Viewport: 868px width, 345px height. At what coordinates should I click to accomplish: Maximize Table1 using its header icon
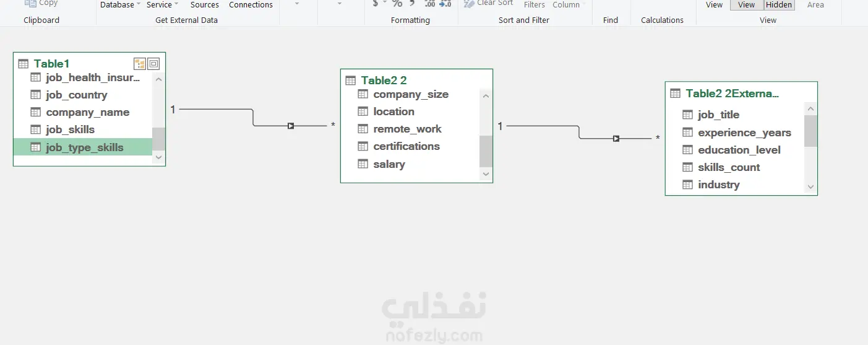tap(153, 64)
